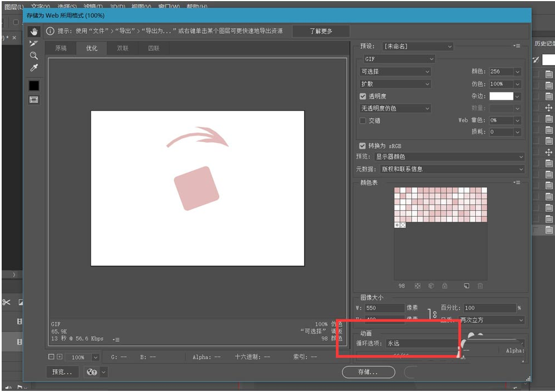The width and height of the screenshot is (555, 392).
Task: Uncheck the 透明度 transparency checkbox
Action: pyautogui.click(x=363, y=96)
